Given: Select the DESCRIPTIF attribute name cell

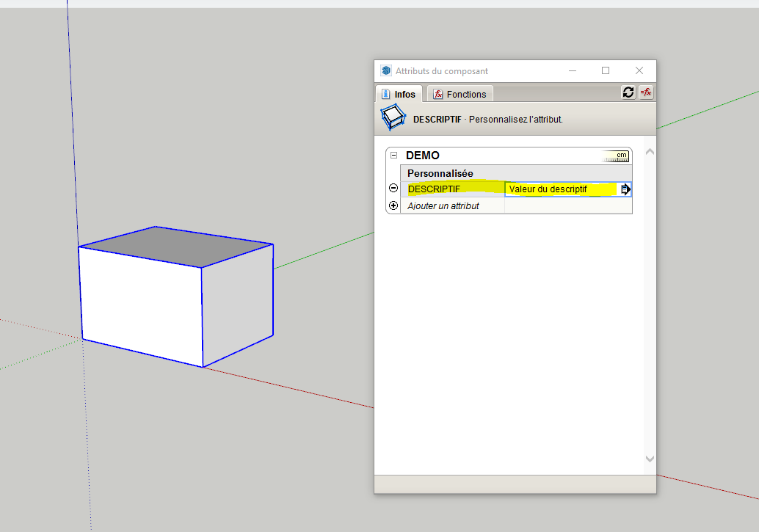Looking at the screenshot, I should [x=453, y=189].
